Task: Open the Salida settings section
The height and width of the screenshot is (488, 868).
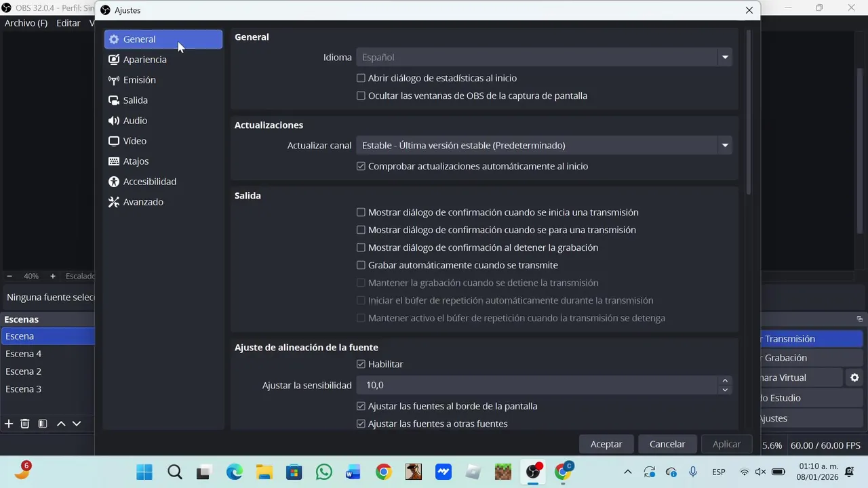Action: click(x=163, y=100)
